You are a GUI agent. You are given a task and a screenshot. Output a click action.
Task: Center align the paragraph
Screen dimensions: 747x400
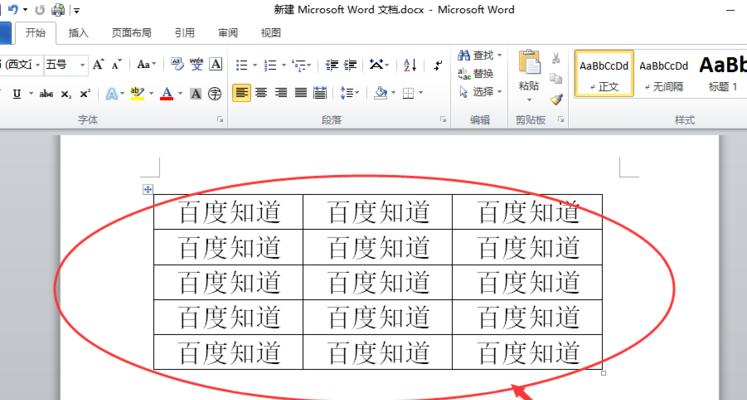(261, 93)
